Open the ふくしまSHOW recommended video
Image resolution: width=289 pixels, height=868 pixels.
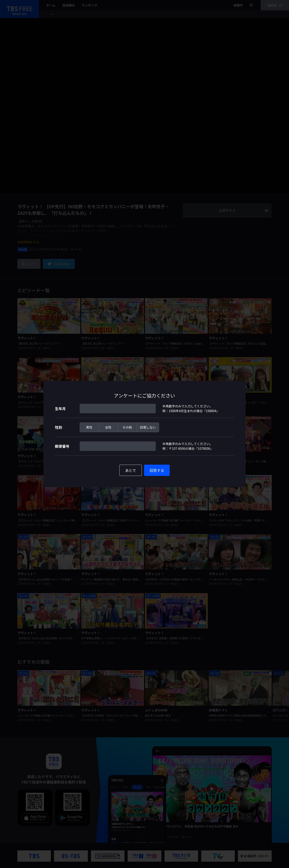pos(176,688)
